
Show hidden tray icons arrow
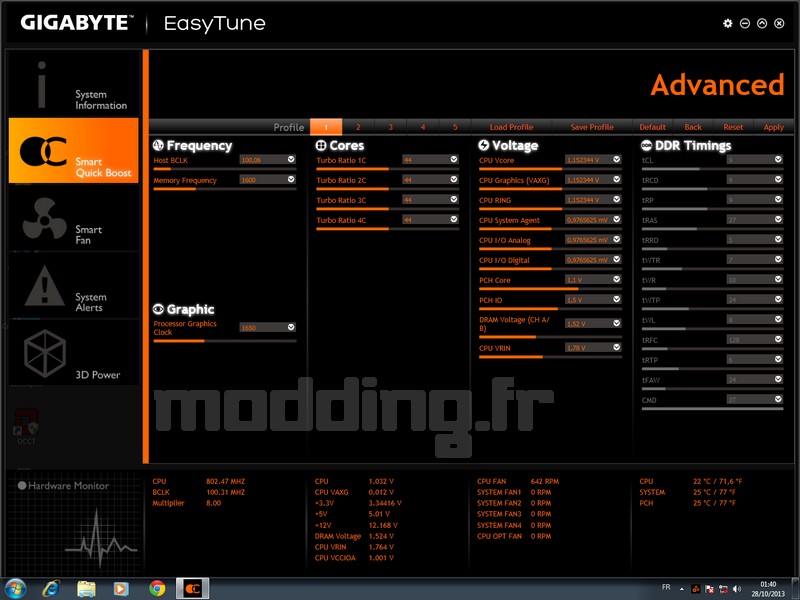(x=682, y=589)
